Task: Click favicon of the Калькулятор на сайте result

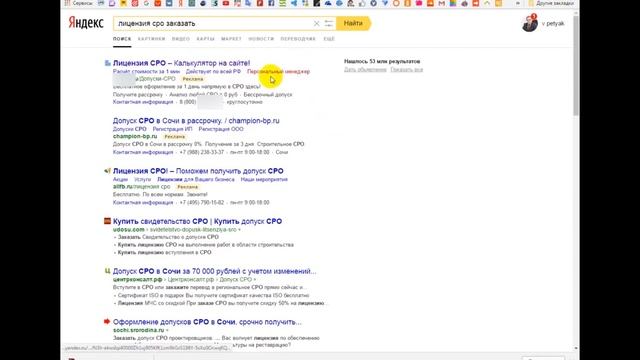Action: pos(107,63)
